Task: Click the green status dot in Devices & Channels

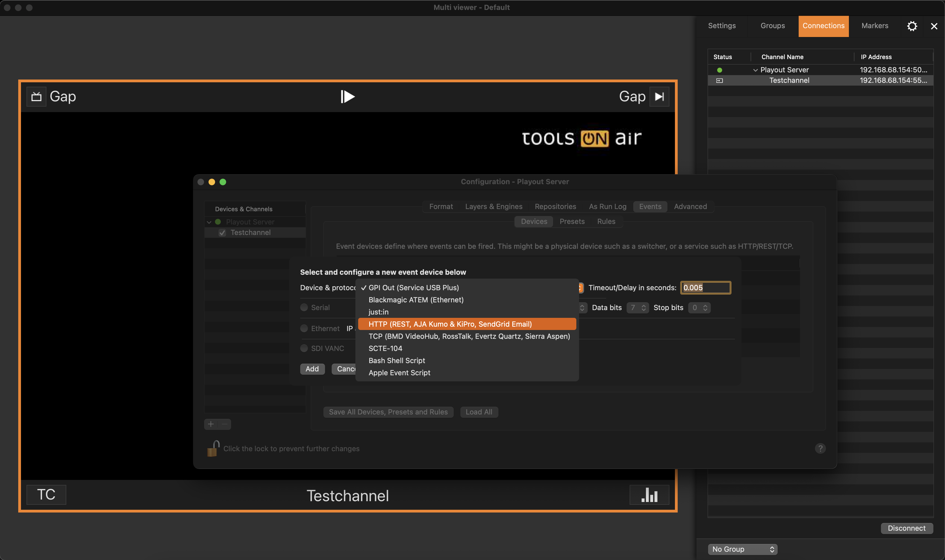Action: coord(218,222)
